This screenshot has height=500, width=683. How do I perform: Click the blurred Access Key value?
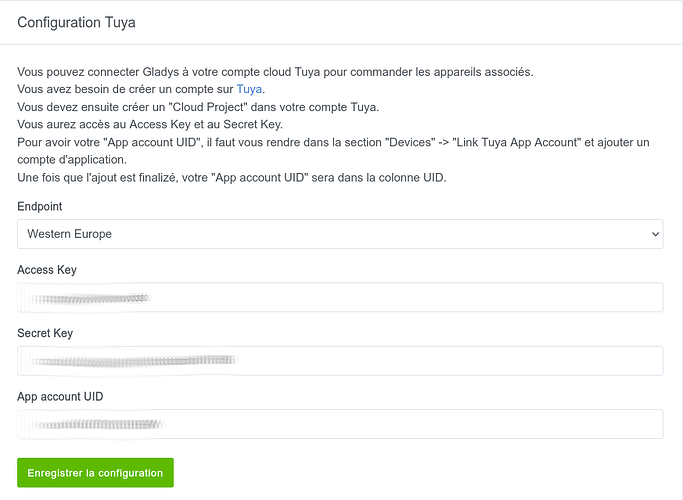click(90, 297)
